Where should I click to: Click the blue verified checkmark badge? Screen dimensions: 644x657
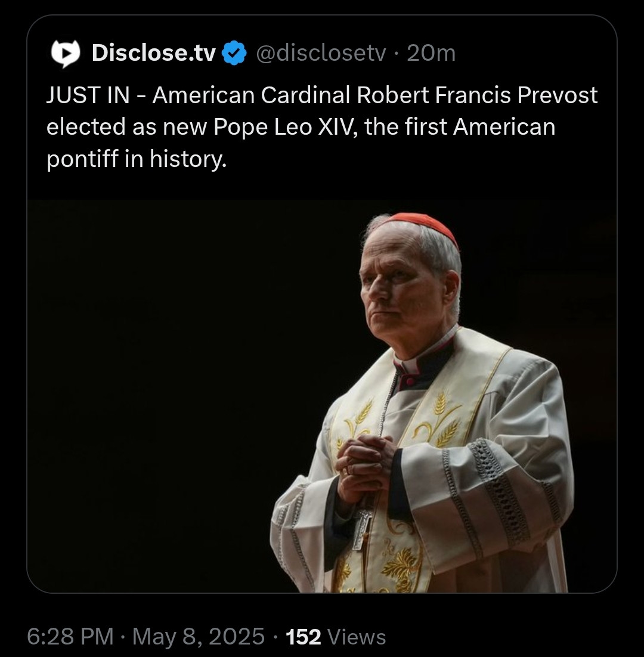click(x=234, y=54)
